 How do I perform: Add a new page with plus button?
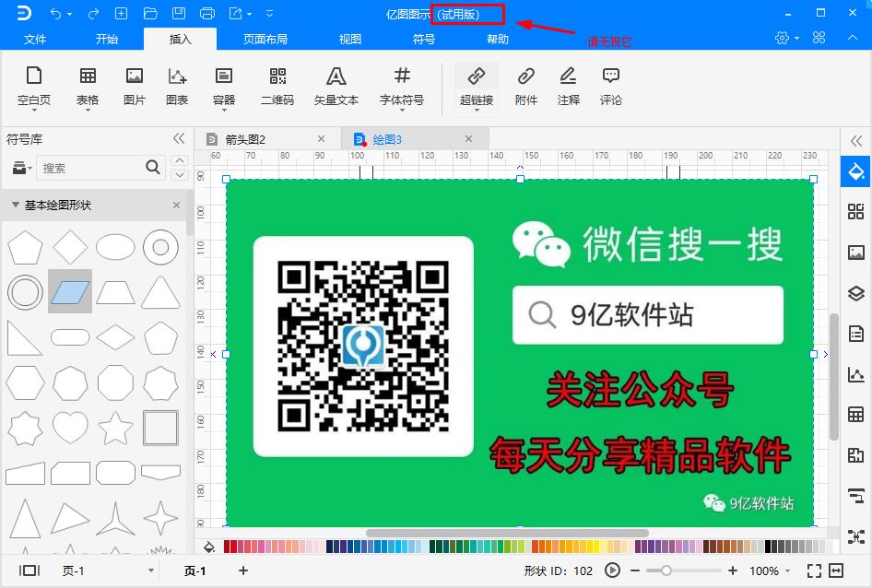pyautogui.click(x=243, y=570)
